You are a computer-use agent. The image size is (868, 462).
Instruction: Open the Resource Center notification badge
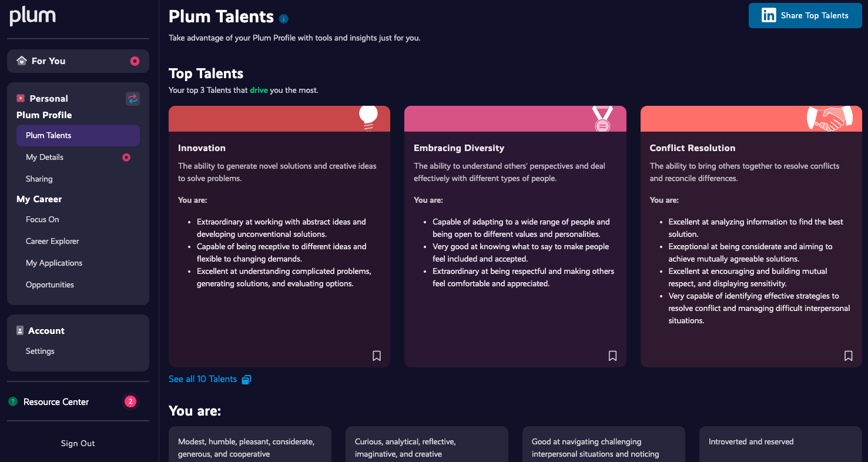(x=130, y=401)
